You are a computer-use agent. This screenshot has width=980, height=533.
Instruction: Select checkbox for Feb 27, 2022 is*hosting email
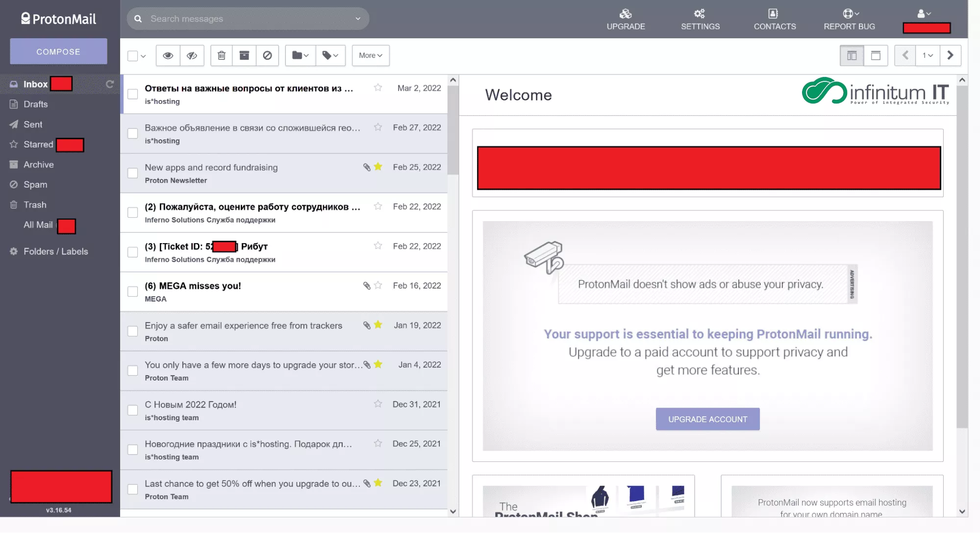[132, 133]
